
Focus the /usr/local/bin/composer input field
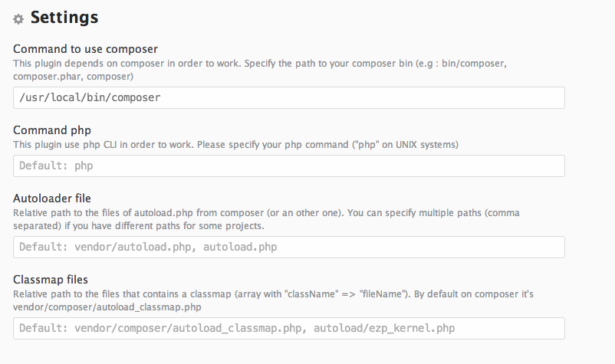coord(288,97)
